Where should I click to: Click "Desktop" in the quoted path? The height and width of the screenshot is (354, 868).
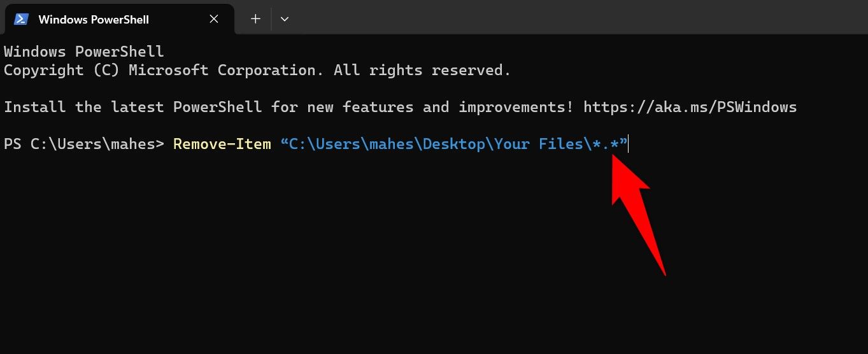coord(453,144)
